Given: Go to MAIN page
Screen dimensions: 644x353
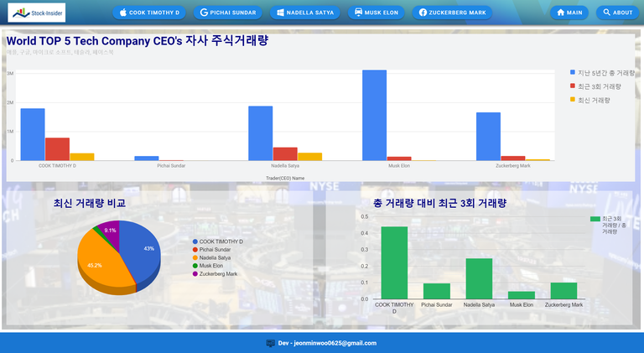Looking at the screenshot, I should click(569, 13).
